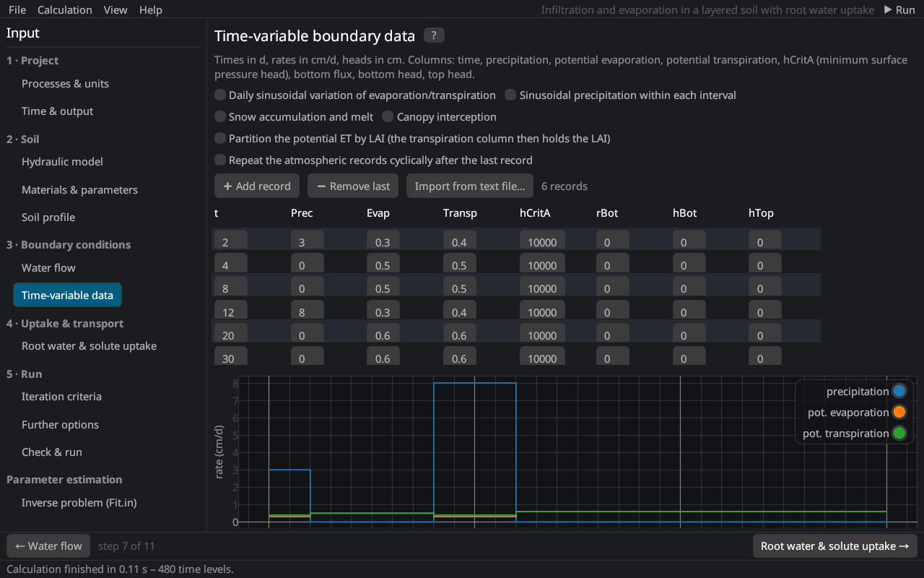Open Inverse problem (Fit.in) in sidebar
Image resolution: width=924 pixels, height=578 pixels.
coord(79,503)
